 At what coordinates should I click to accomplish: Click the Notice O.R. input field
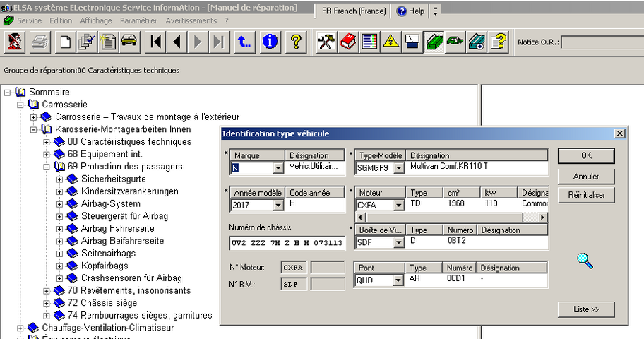pyautogui.click(x=602, y=42)
